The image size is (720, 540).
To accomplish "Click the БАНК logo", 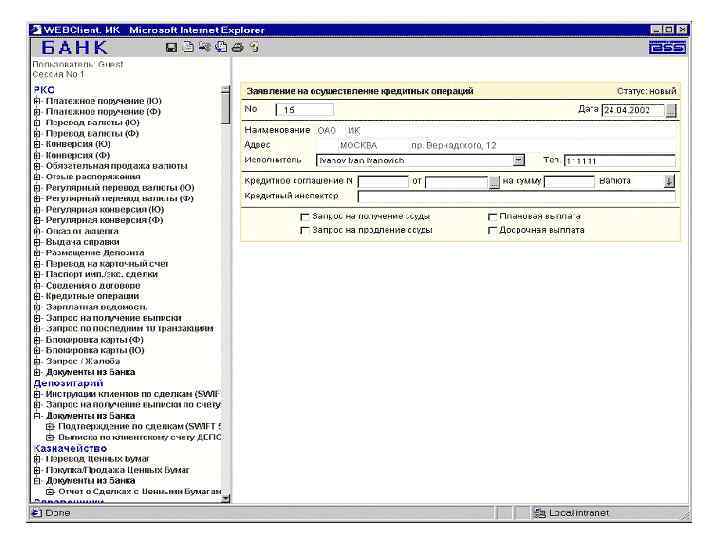I will (74, 47).
